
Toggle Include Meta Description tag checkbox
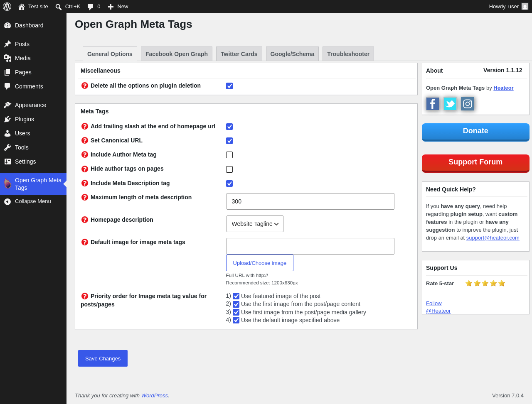[229, 184]
